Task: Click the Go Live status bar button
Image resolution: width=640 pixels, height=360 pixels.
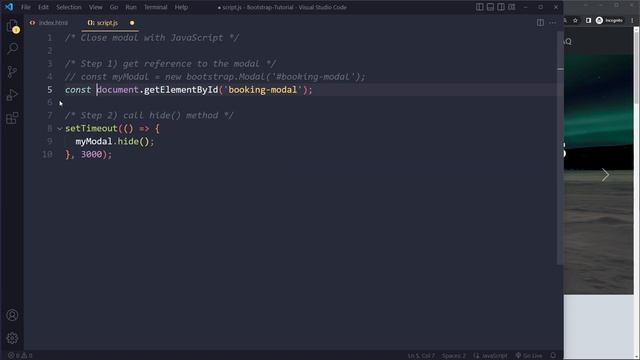Action: pyautogui.click(x=529, y=356)
